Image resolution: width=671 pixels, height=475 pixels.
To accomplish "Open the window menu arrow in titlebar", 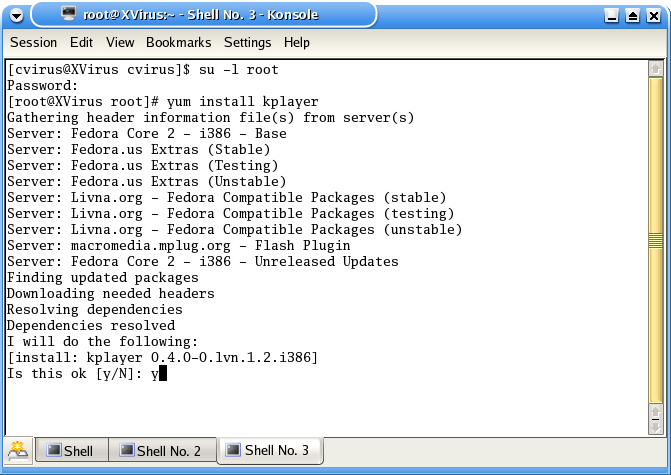I will (15, 16).
